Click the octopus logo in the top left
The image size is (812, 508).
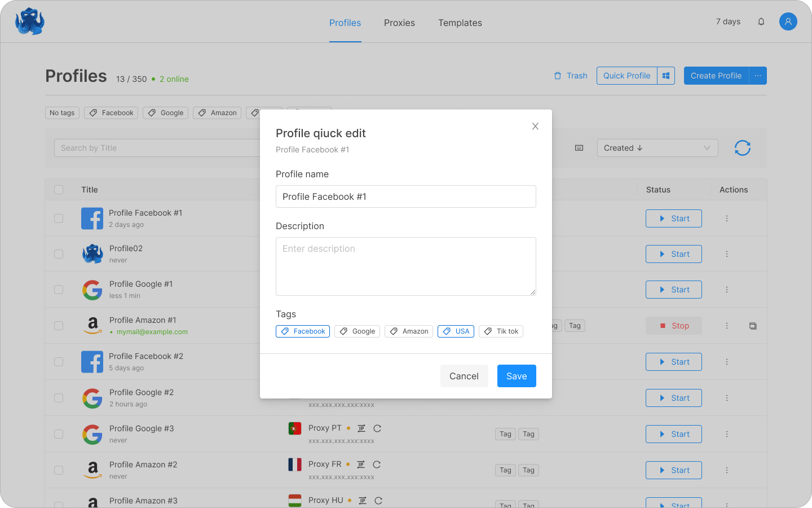tap(29, 21)
